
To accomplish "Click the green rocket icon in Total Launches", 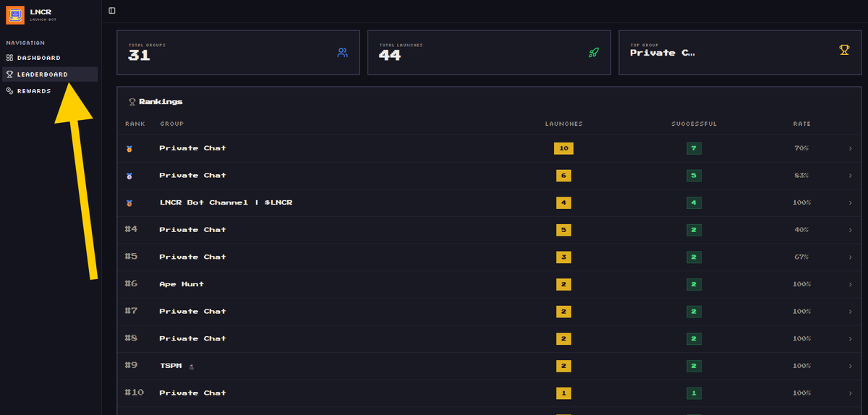I will click(x=593, y=52).
